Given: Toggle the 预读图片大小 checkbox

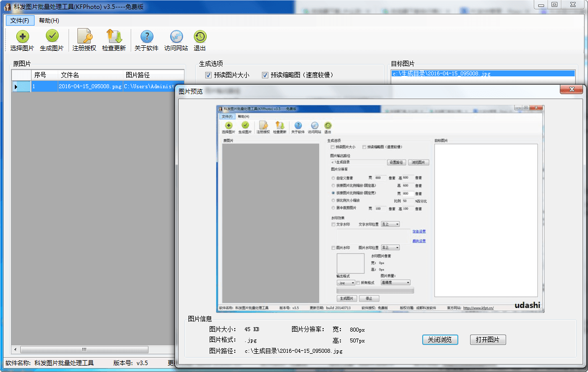Looking at the screenshot, I should pyautogui.click(x=209, y=75).
